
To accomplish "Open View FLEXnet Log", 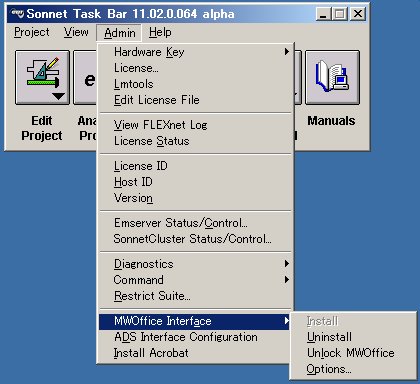I will (195, 125).
